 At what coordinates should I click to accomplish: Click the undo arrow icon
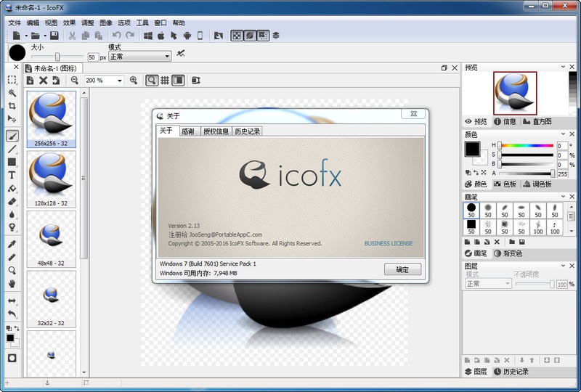[x=117, y=36]
